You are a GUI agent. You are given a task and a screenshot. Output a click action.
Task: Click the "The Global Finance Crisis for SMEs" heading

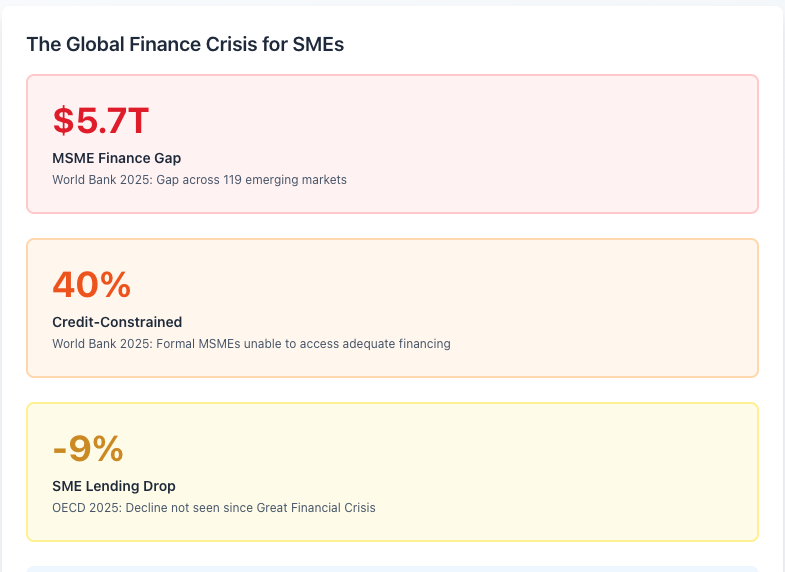pos(185,44)
